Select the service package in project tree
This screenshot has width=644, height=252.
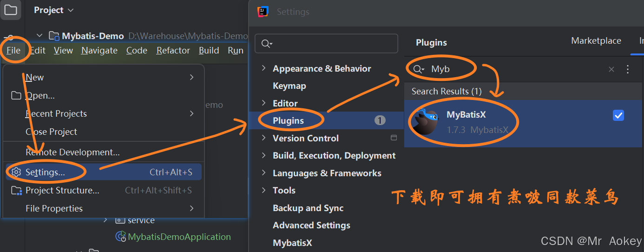[141, 220]
